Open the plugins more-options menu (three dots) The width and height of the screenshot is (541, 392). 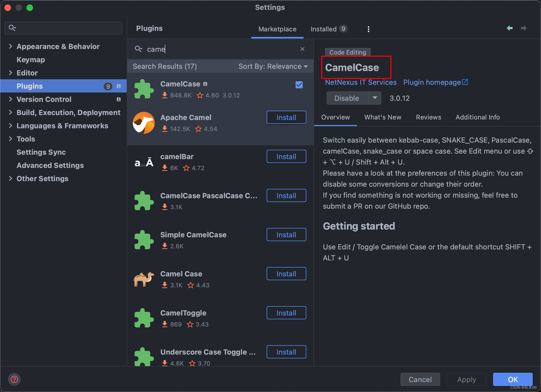coord(368,29)
